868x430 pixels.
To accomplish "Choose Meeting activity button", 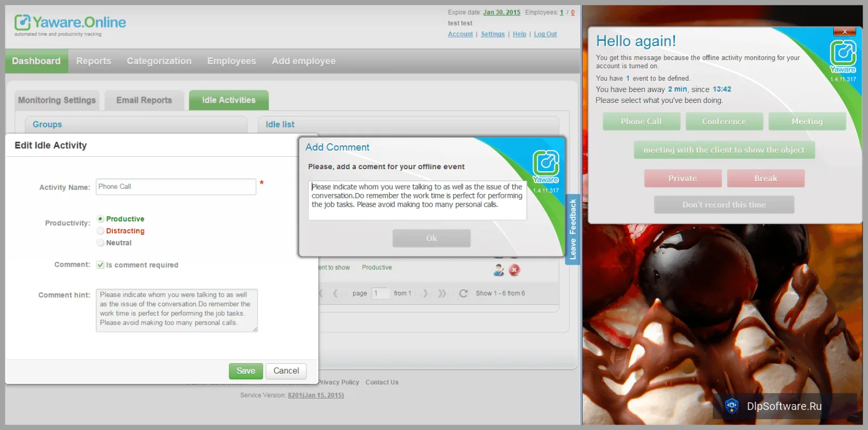I will click(807, 121).
